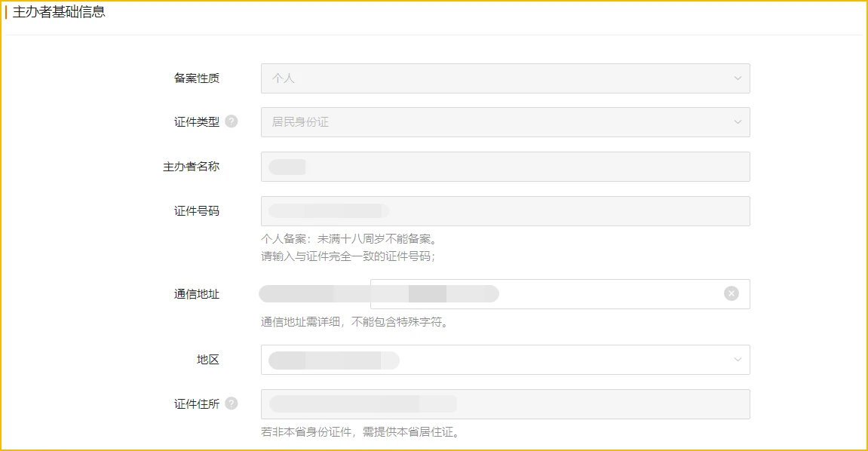
Task: Click hint 请输入与证件完全一致的证件号码
Action: (x=348, y=256)
